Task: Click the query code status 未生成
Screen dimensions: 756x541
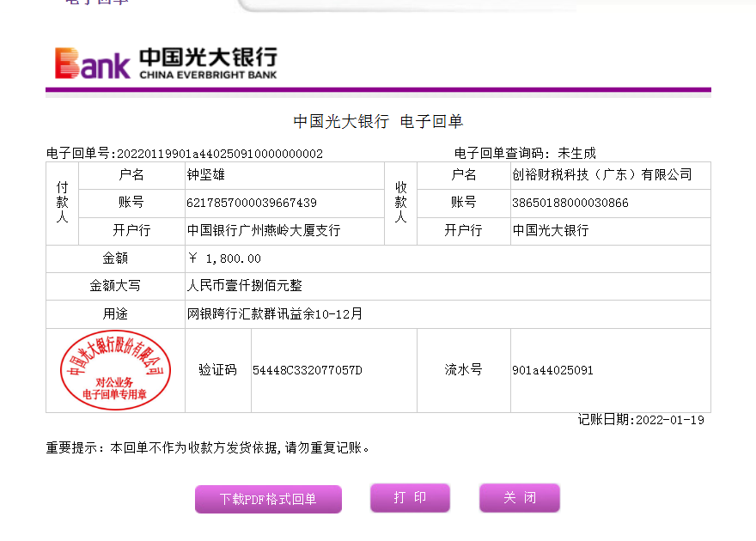Action: 576,153
